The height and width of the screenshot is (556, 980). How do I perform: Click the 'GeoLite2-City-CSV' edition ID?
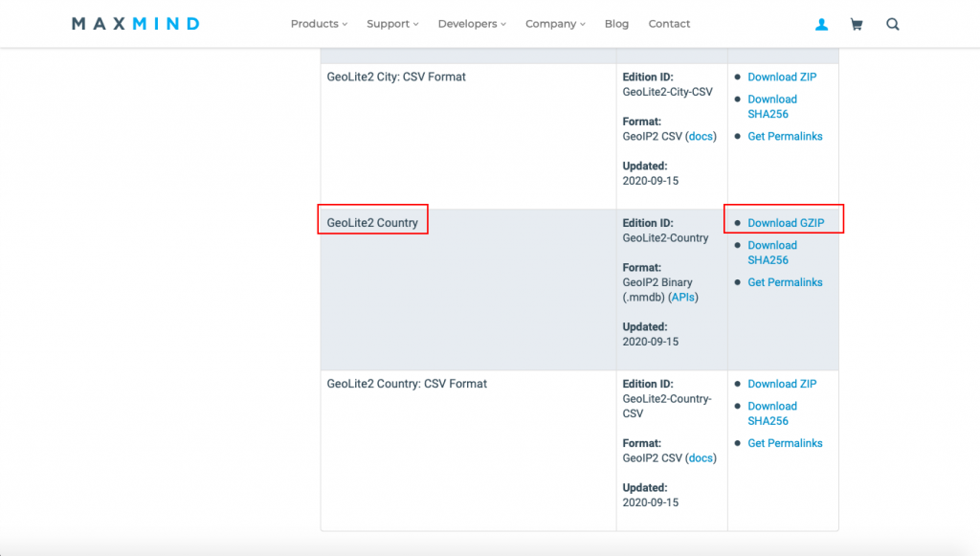tap(667, 92)
